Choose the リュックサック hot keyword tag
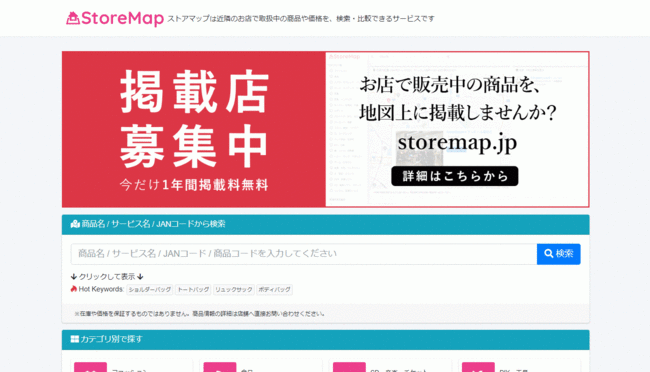 pyautogui.click(x=234, y=289)
